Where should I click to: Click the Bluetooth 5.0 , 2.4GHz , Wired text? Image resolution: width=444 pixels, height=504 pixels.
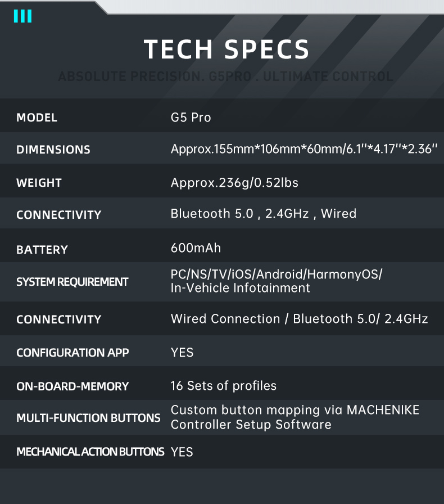pyautogui.click(x=263, y=214)
